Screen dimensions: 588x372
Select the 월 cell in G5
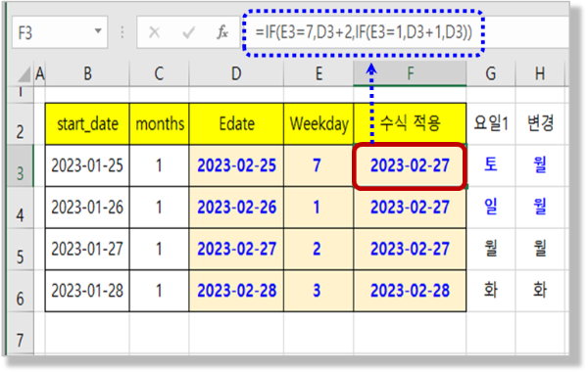[491, 249]
